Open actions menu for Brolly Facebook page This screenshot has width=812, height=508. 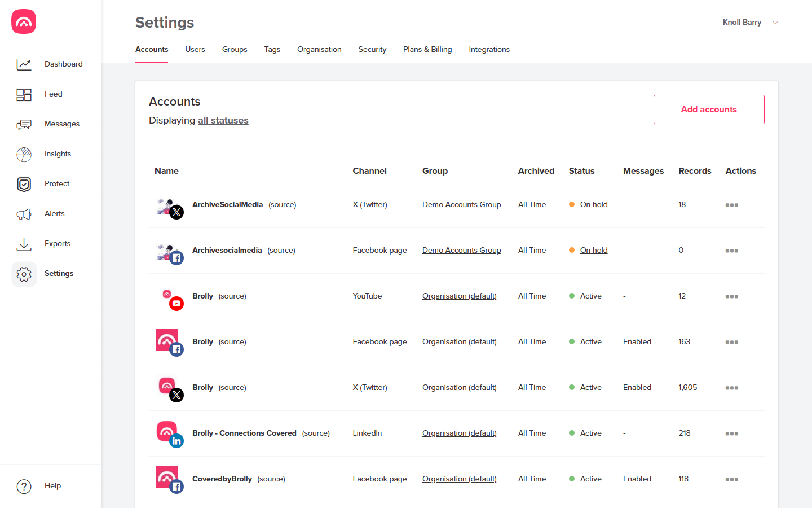732,342
